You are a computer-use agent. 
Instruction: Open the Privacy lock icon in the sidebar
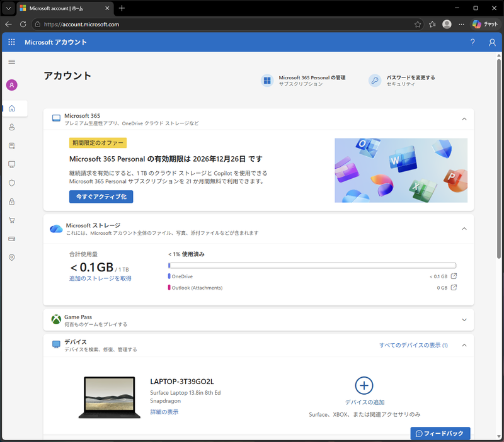pyautogui.click(x=11, y=201)
